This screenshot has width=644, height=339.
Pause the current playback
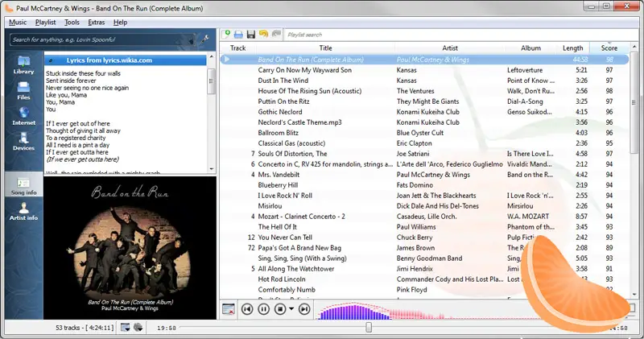pyautogui.click(x=263, y=309)
